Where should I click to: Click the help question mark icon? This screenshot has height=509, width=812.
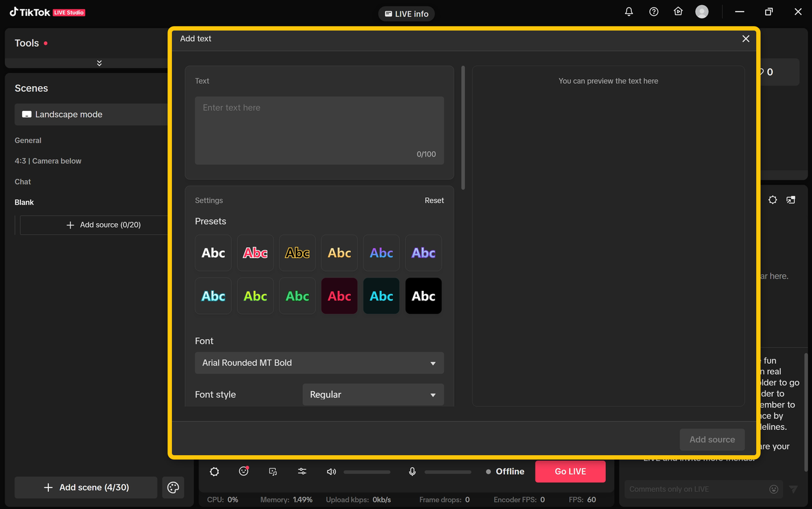(x=653, y=12)
